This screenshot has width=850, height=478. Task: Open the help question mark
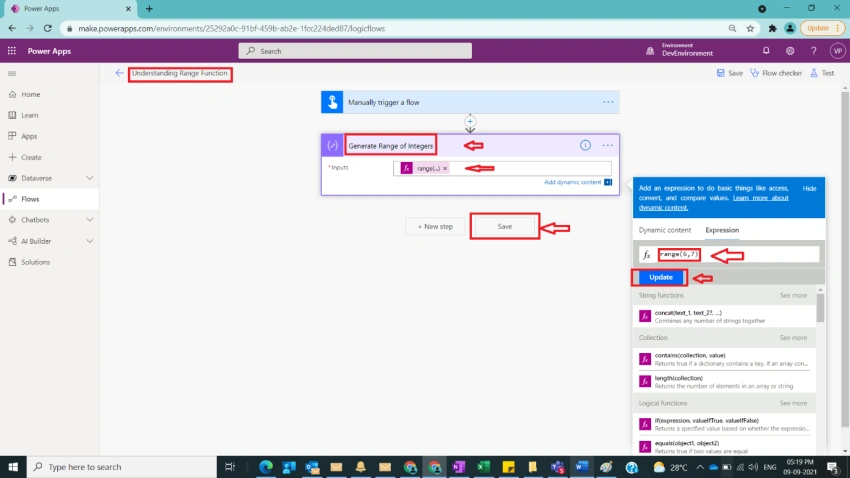click(x=814, y=51)
